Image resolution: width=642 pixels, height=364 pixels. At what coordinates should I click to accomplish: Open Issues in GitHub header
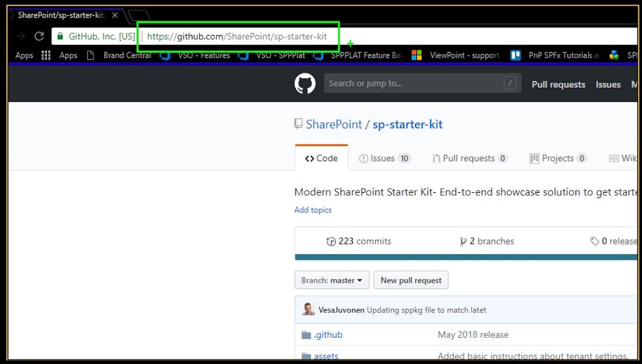(x=608, y=84)
